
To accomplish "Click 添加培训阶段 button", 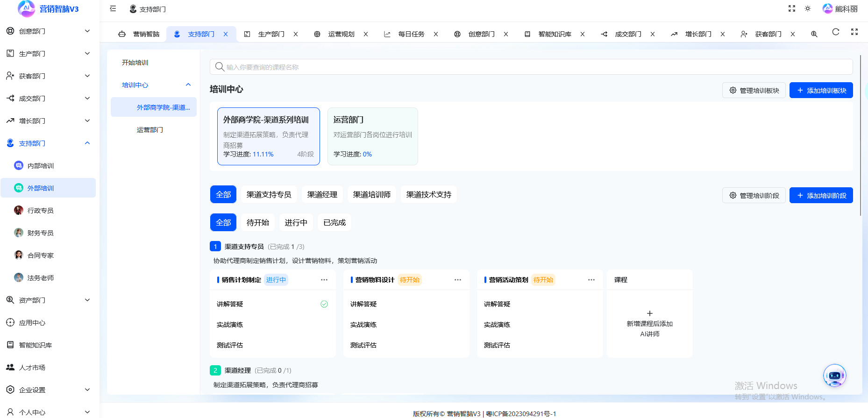I will pos(821,195).
